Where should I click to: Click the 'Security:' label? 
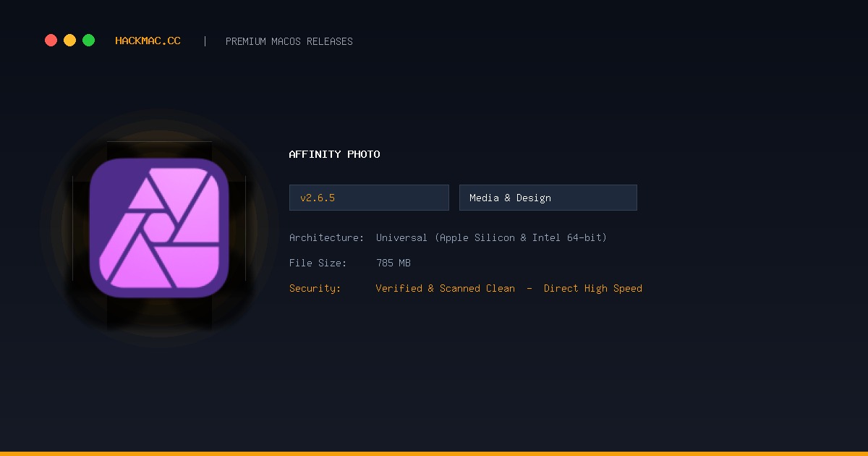coord(315,288)
